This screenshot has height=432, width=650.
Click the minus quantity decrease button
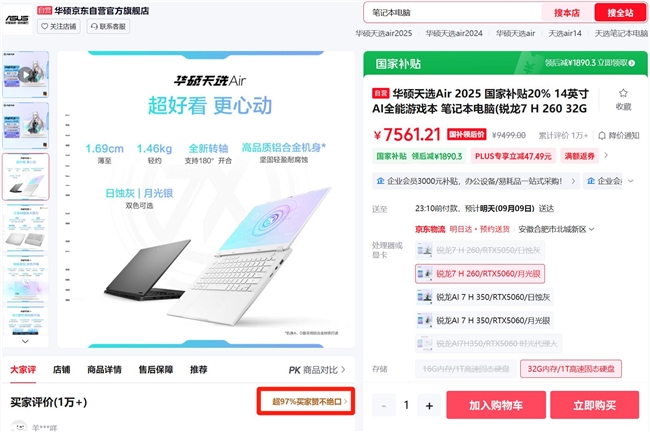(383, 405)
